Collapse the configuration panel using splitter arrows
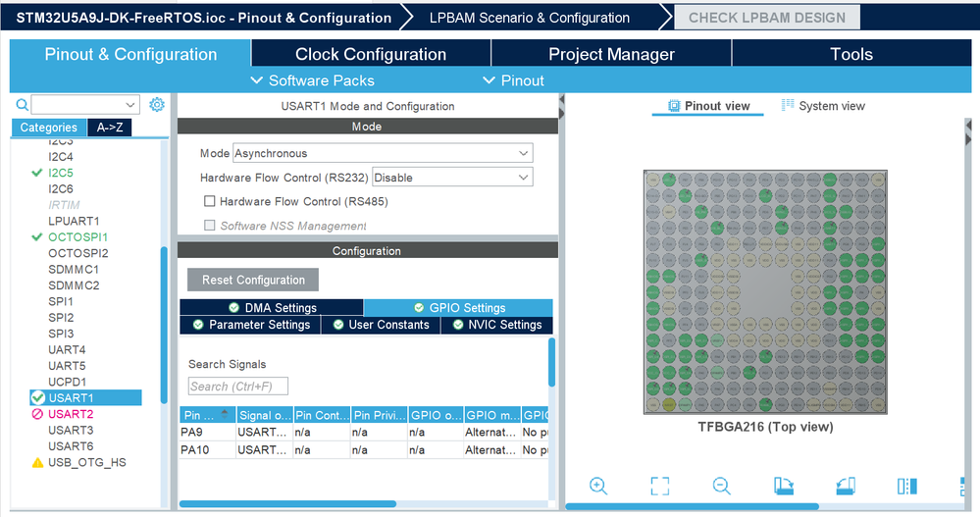 tap(561, 106)
